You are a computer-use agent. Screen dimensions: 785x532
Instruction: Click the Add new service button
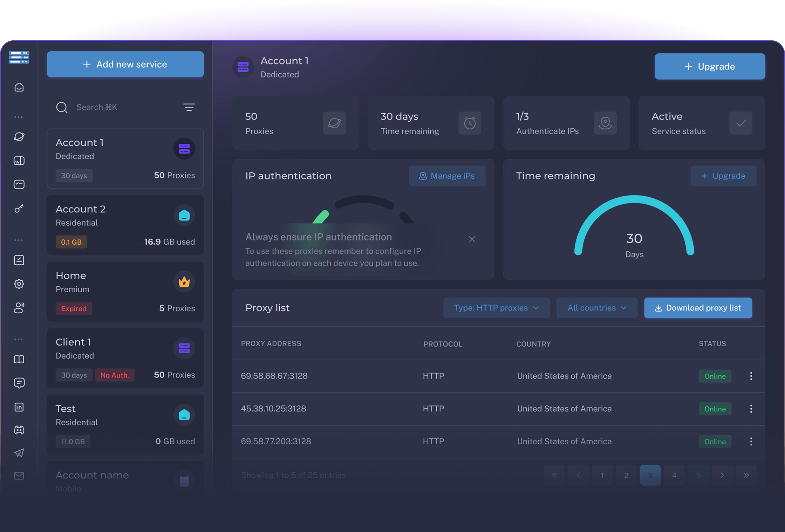tap(125, 64)
